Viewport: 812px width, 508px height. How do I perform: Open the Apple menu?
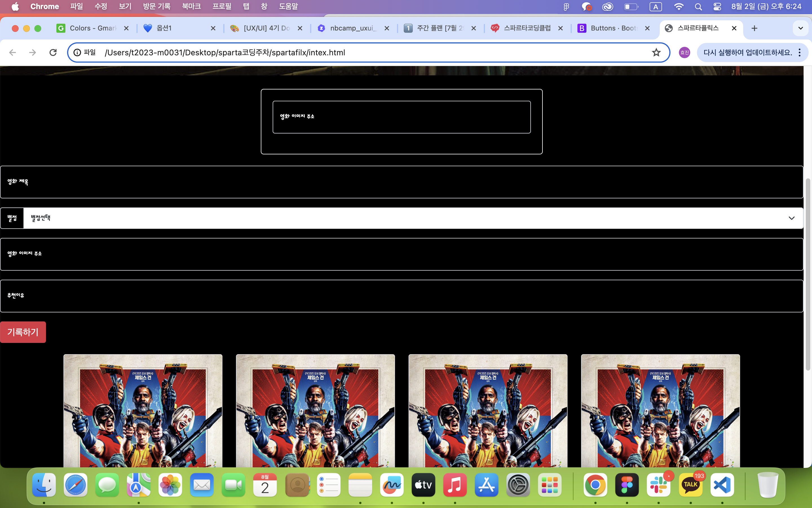[15, 7]
